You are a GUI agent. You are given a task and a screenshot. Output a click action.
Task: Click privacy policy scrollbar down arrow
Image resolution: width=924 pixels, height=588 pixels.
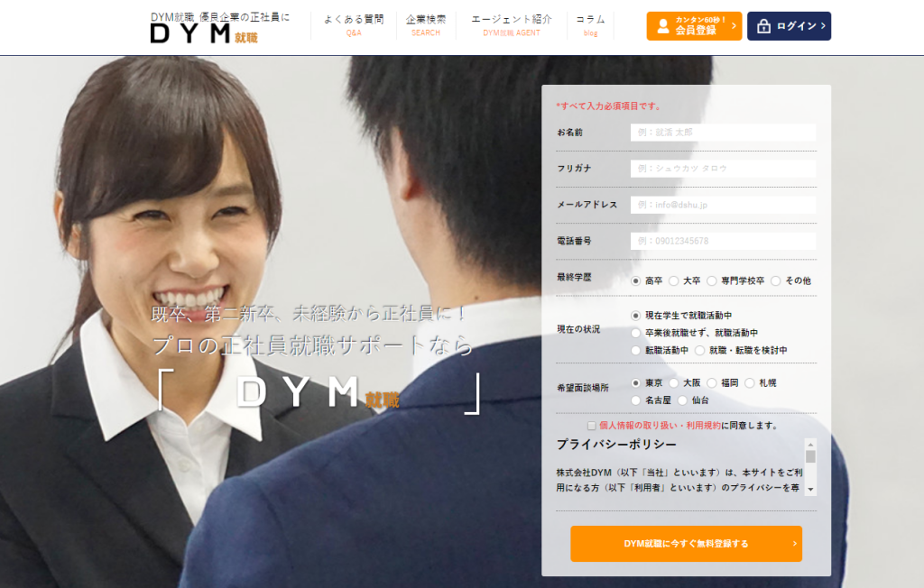[811, 490]
